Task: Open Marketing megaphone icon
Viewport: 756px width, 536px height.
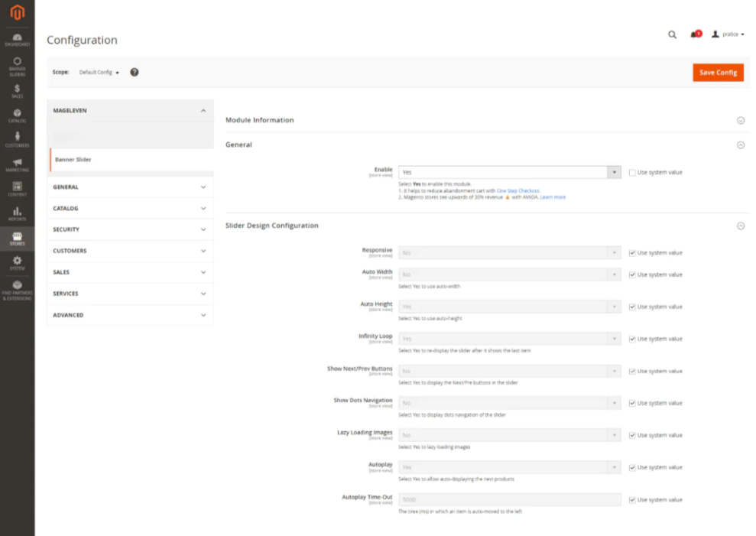Action: [x=17, y=164]
